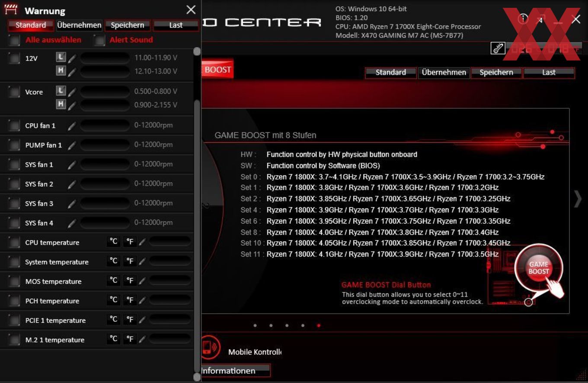Select °C for MOS temperature

click(113, 280)
